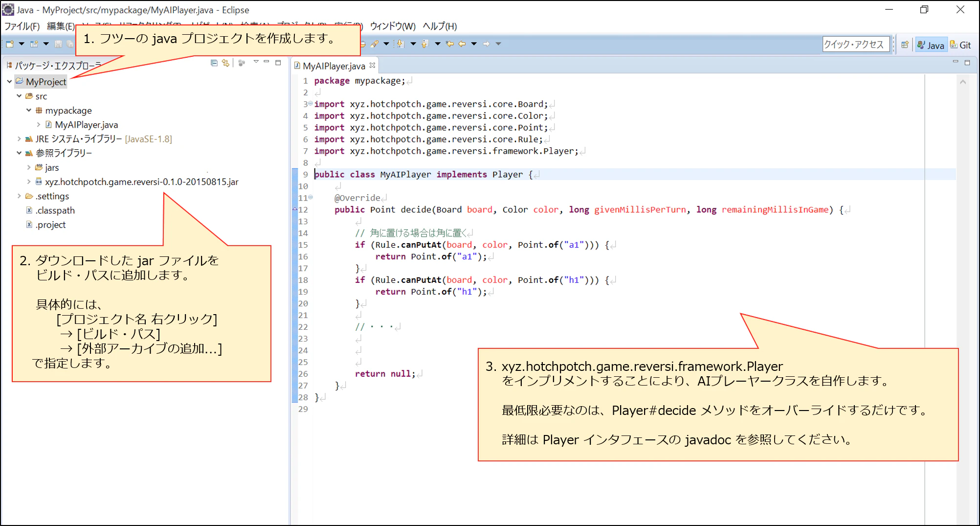The image size is (980, 526).
Task: Click the focus task icon in Package Explorer
Action: [242, 63]
